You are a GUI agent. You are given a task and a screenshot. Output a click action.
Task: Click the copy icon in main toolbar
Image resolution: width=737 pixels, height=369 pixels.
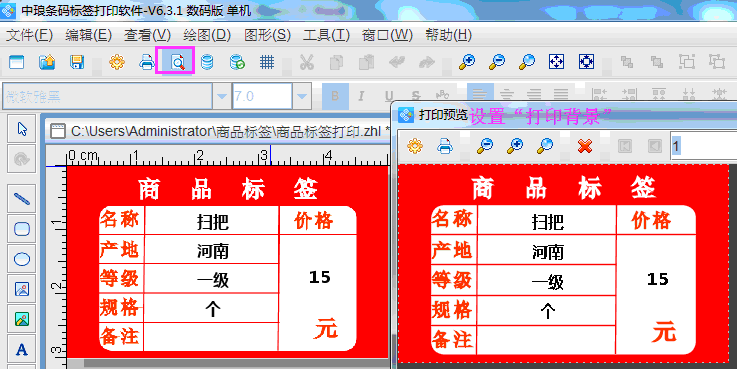337,62
